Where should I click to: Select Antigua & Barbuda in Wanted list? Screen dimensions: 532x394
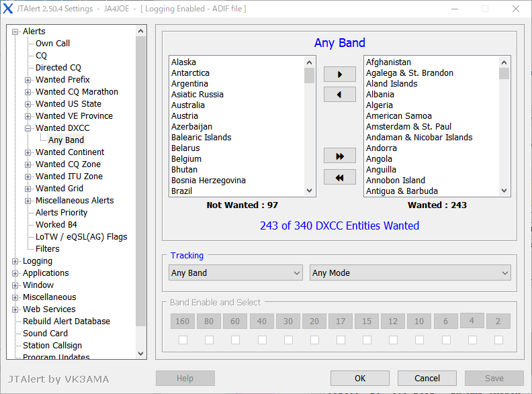(402, 191)
